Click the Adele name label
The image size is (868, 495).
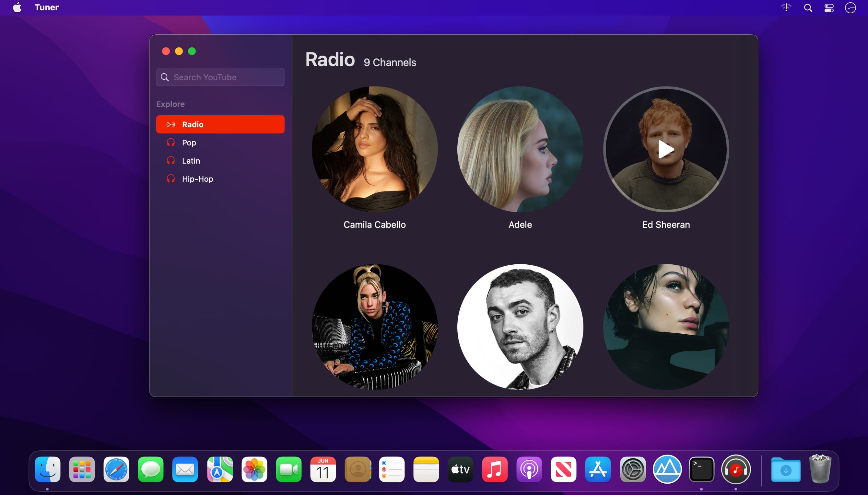click(520, 225)
